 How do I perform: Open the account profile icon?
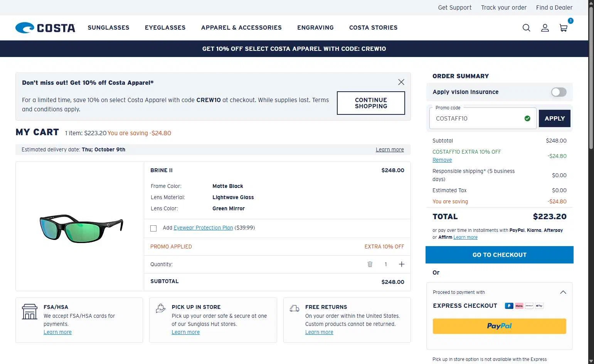[x=545, y=28]
